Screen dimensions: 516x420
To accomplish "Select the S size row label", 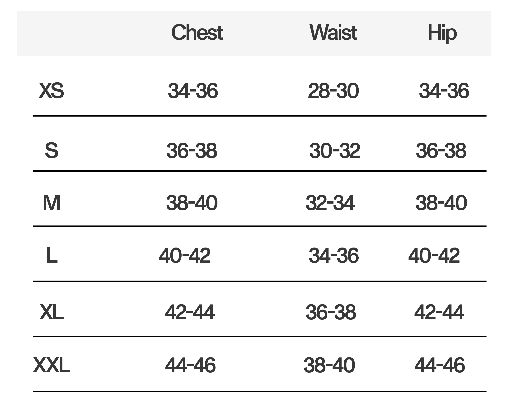I will tap(52, 150).
